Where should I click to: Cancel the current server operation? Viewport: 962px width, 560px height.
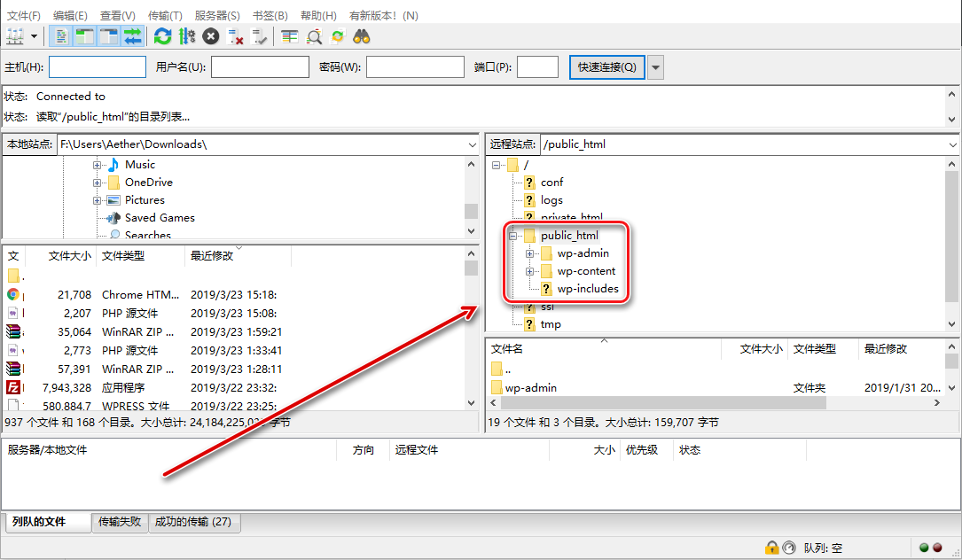[209, 36]
